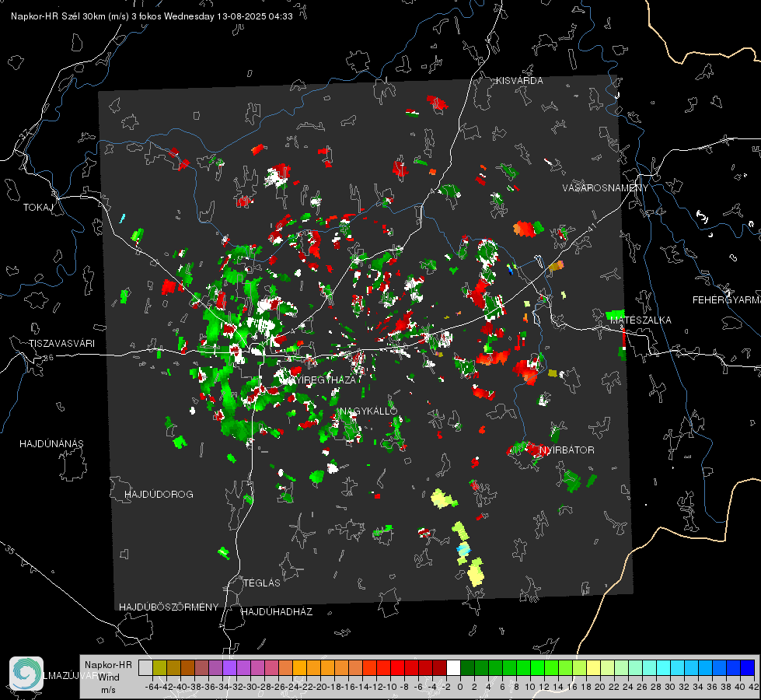Click road number '36' near Tiszavasvári
The image size is (761, 700).
click(48, 358)
